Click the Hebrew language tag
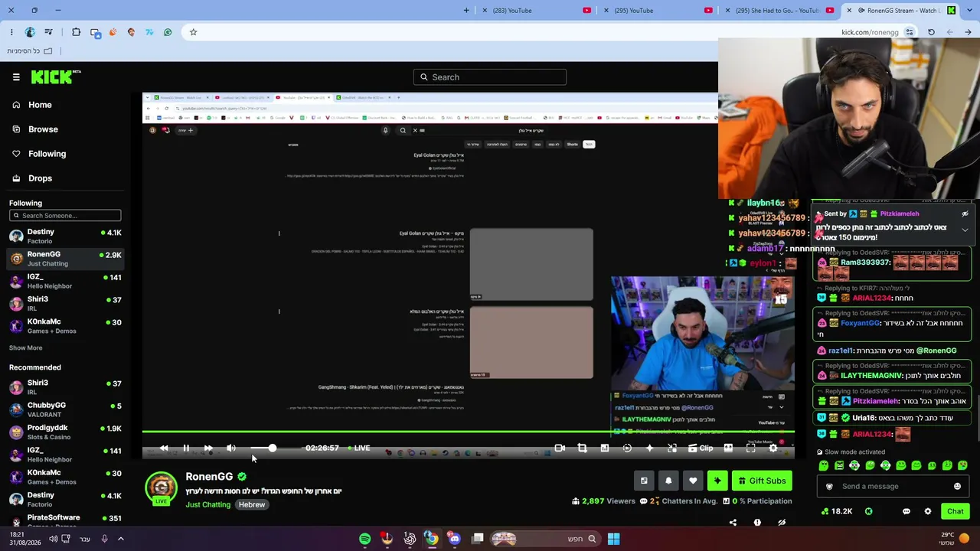 point(252,505)
